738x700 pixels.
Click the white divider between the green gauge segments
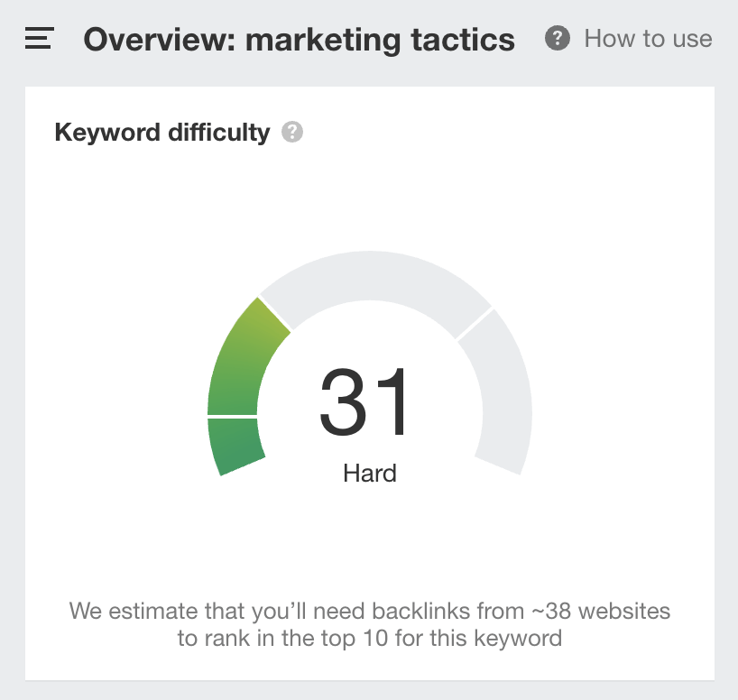coord(233,417)
